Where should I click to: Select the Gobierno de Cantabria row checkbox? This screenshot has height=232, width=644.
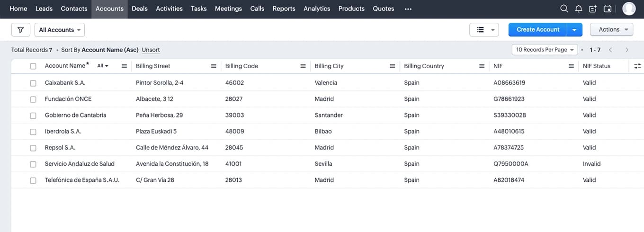click(33, 116)
